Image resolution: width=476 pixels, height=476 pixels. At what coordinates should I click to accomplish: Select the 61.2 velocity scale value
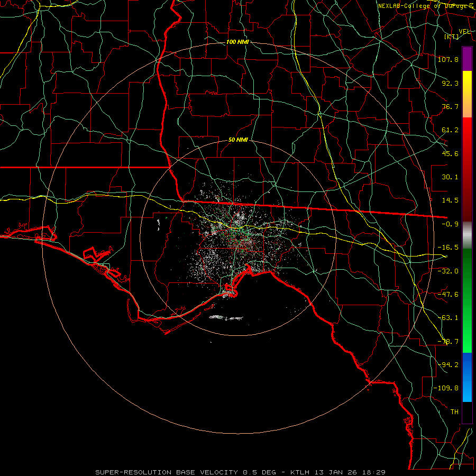pyautogui.click(x=450, y=130)
